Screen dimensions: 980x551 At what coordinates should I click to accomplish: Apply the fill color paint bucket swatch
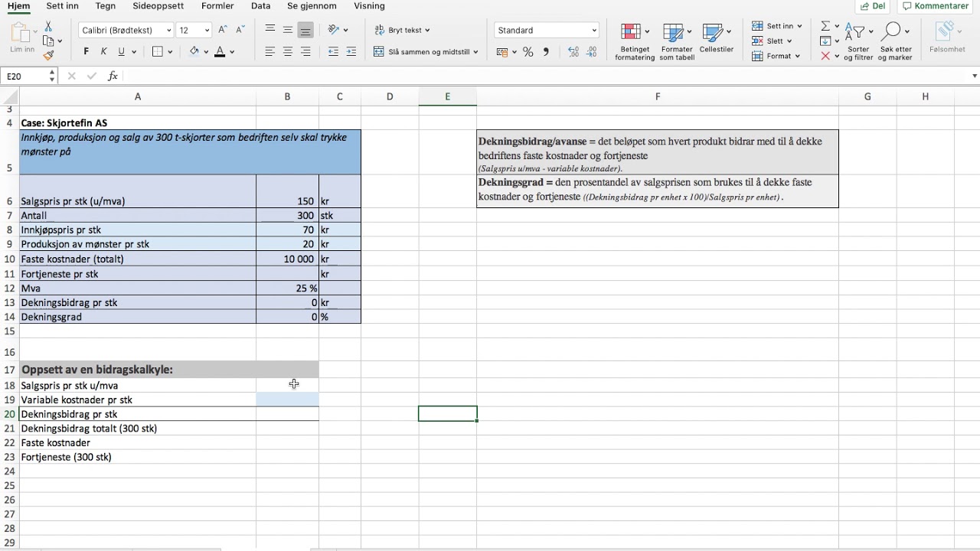[x=194, y=52]
